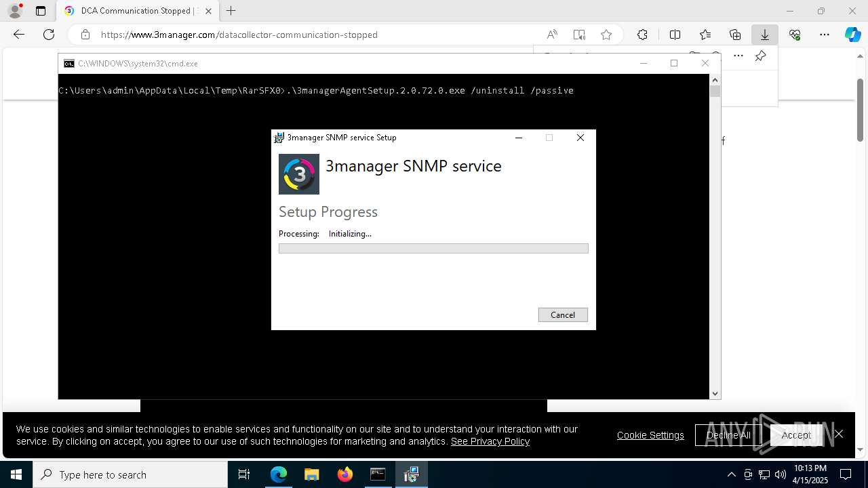Viewport: 868px width, 488px height.
Task: Open Edge Settings and more menu
Action: (x=825, y=35)
